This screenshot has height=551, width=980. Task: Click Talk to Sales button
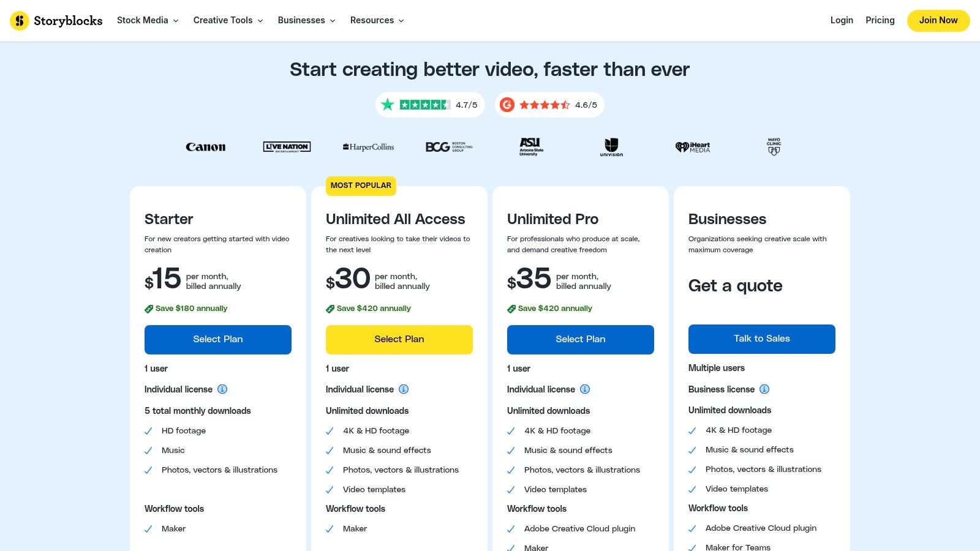pos(762,339)
